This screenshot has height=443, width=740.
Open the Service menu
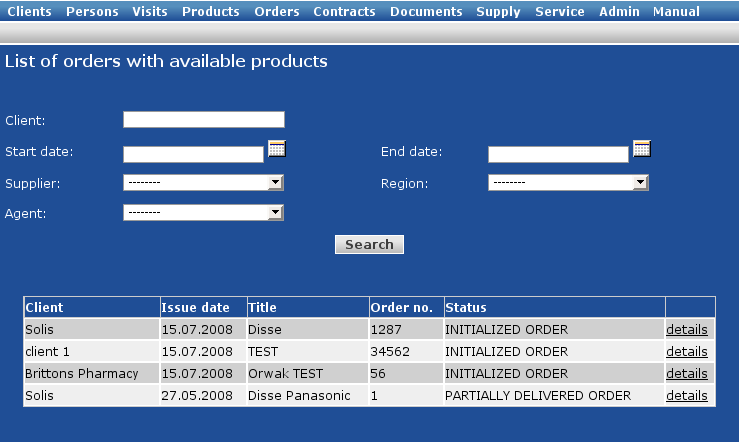point(560,11)
